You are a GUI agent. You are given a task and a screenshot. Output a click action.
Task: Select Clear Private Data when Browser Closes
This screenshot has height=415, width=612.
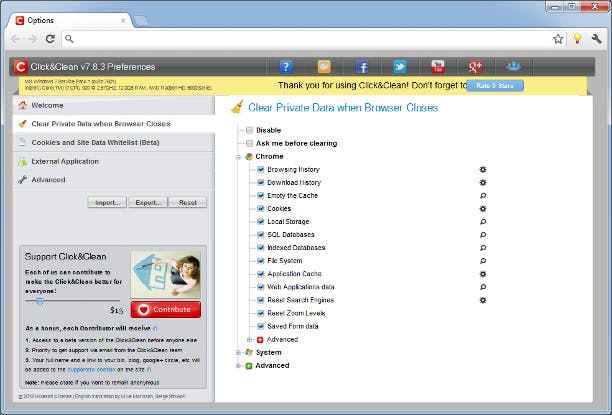[x=114, y=124]
